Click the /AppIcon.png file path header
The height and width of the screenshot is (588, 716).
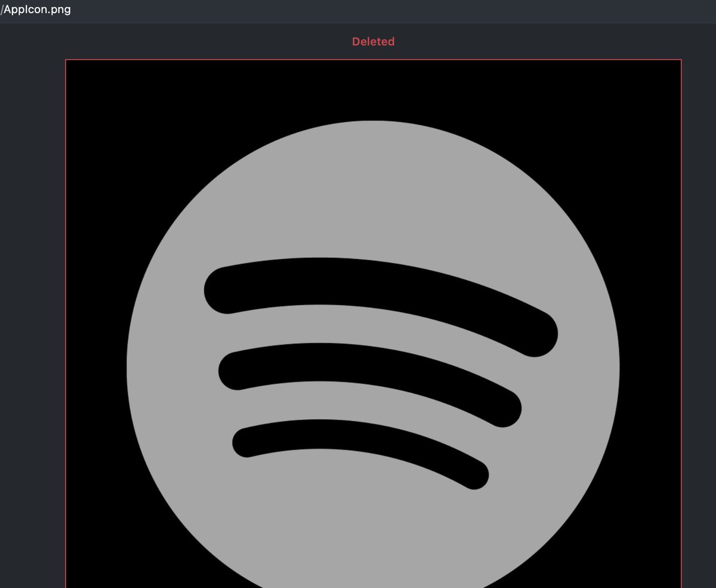35,10
